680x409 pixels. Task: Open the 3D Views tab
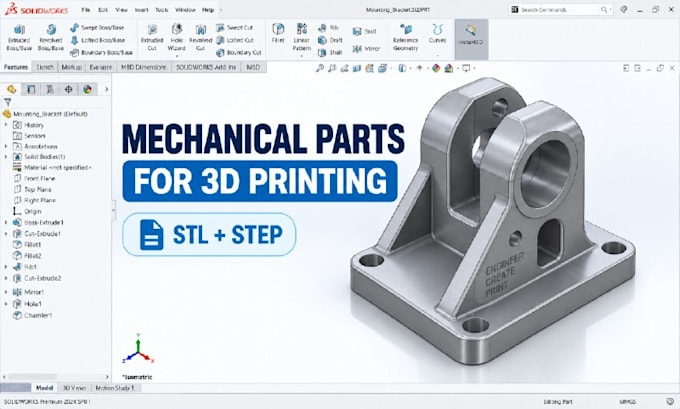coord(75,388)
